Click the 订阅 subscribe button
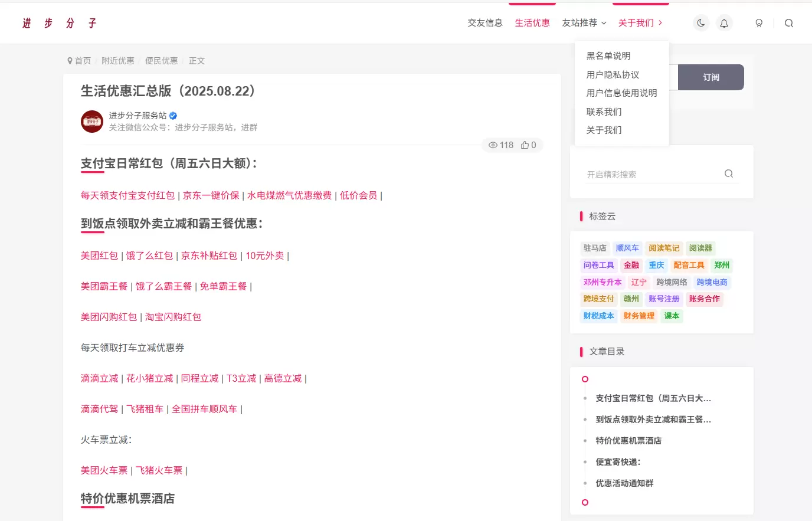 pyautogui.click(x=711, y=77)
